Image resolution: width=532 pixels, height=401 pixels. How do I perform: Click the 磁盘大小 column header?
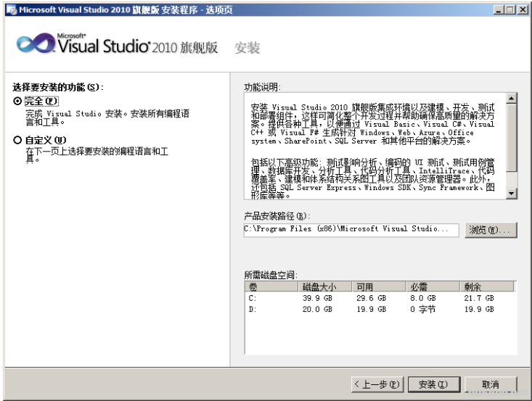tap(325, 286)
